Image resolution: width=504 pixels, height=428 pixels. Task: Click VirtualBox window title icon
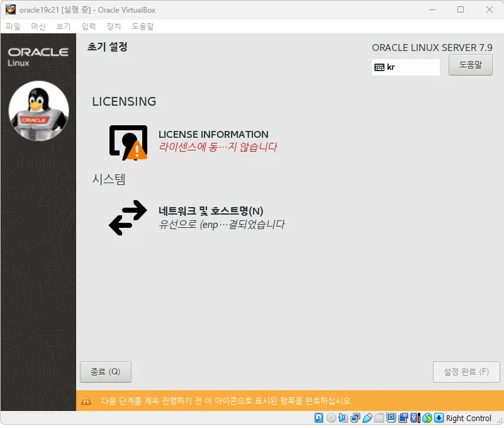point(11,9)
